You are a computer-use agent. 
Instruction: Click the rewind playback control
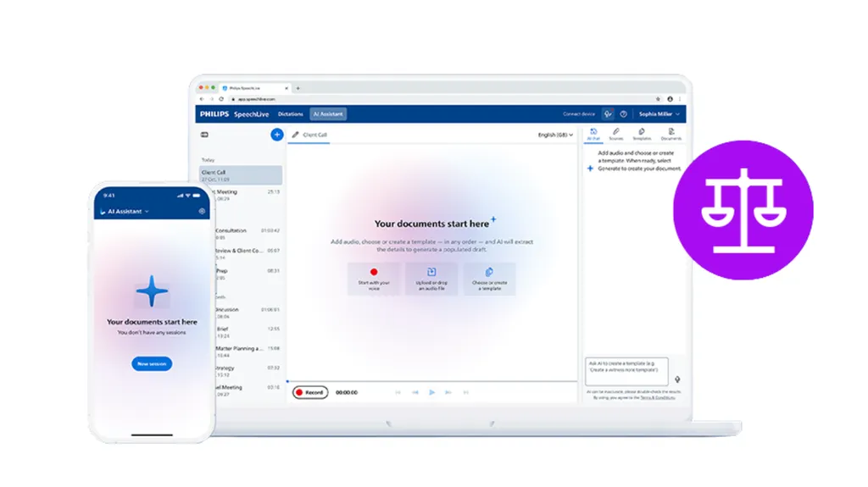pos(415,392)
